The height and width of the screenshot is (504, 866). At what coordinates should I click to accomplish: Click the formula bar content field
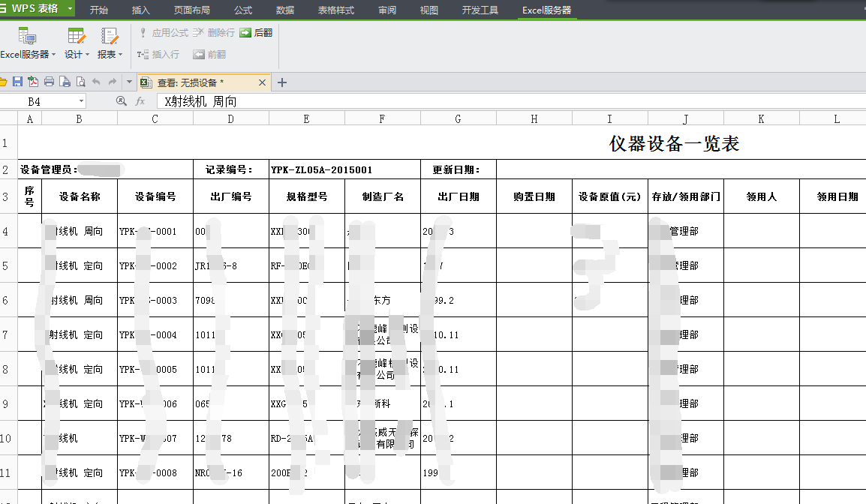512,101
